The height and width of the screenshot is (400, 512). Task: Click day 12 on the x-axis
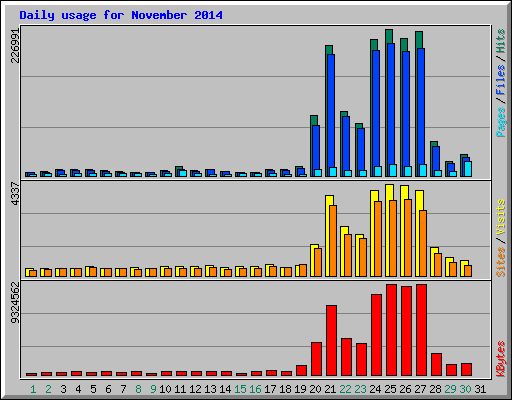(195, 389)
